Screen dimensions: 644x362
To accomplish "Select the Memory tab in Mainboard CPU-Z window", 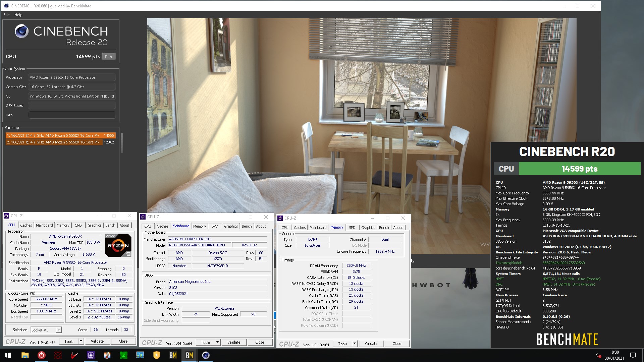I will [200, 226].
